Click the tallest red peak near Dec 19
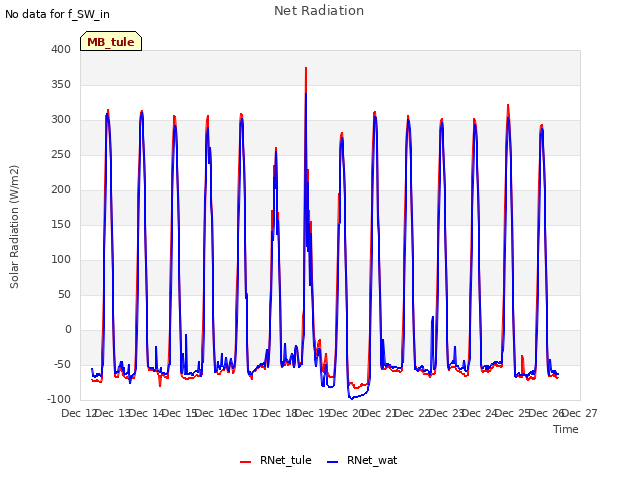The height and width of the screenshot is (480, 640). point(306,69)
